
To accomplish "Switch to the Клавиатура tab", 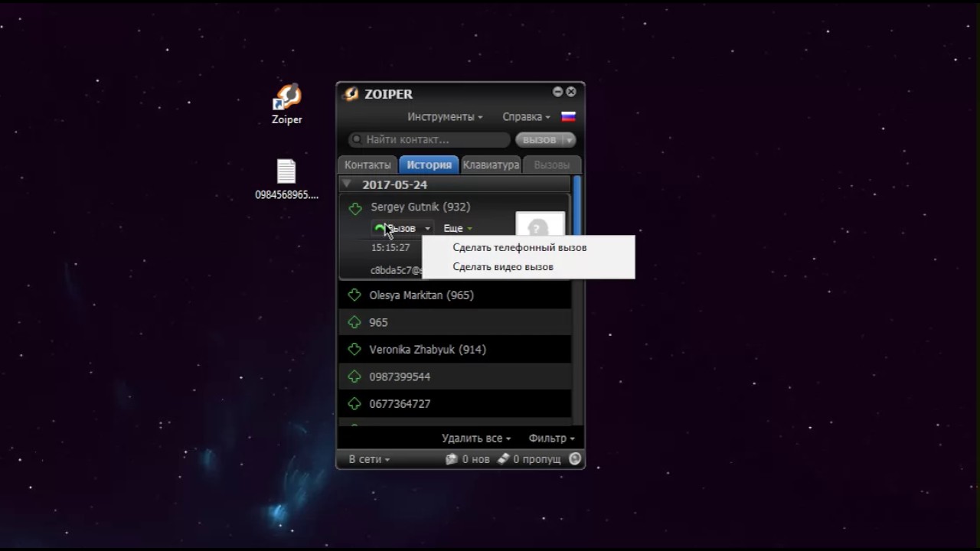I will pos(491,165).
